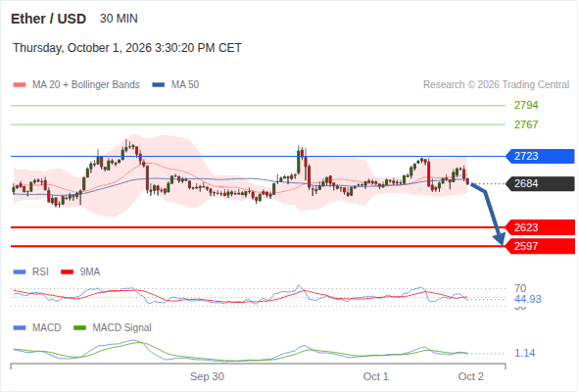This screenshot has height=392, width=578.
Task: Click the blue 2723 pivot price tag
Action: click(x=540, y=156)
